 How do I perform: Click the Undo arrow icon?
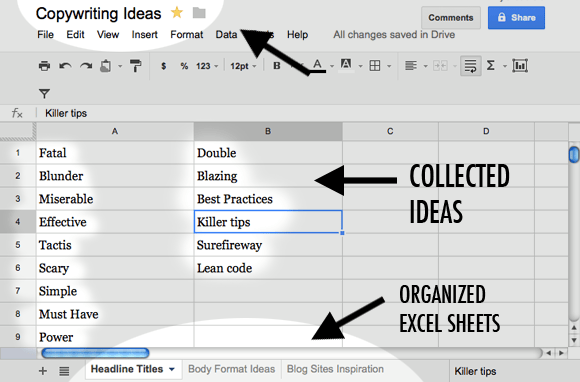pos(65,66)
